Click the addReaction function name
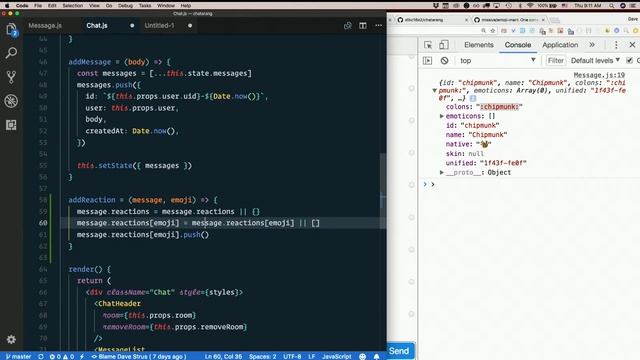 [x=92, y=200]
